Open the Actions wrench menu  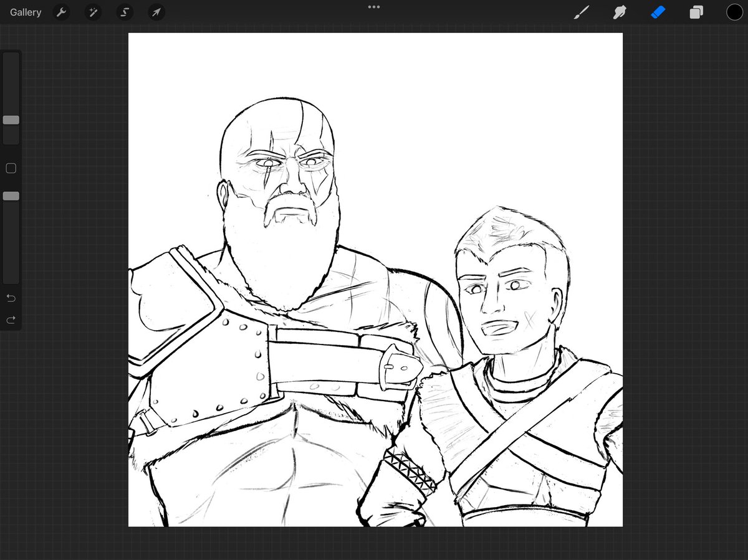click(61, 12)
